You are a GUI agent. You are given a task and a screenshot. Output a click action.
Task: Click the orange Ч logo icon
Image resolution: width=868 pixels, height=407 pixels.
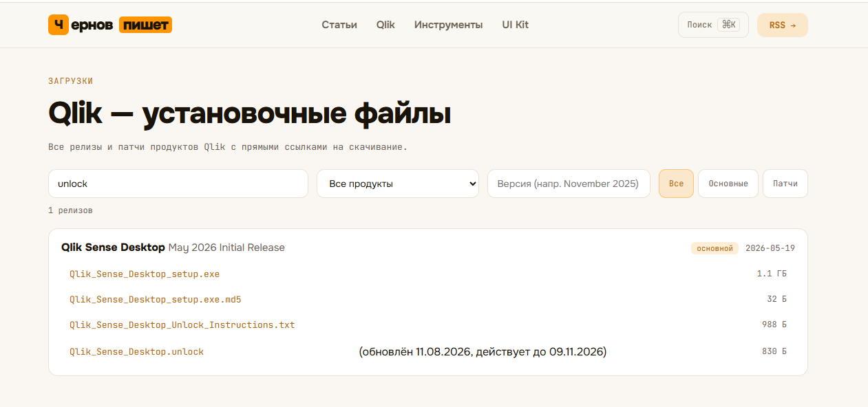(x=59, y=25)
